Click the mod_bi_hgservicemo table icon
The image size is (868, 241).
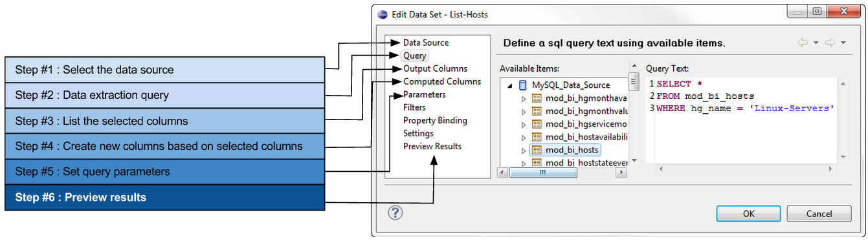(536, 124)
